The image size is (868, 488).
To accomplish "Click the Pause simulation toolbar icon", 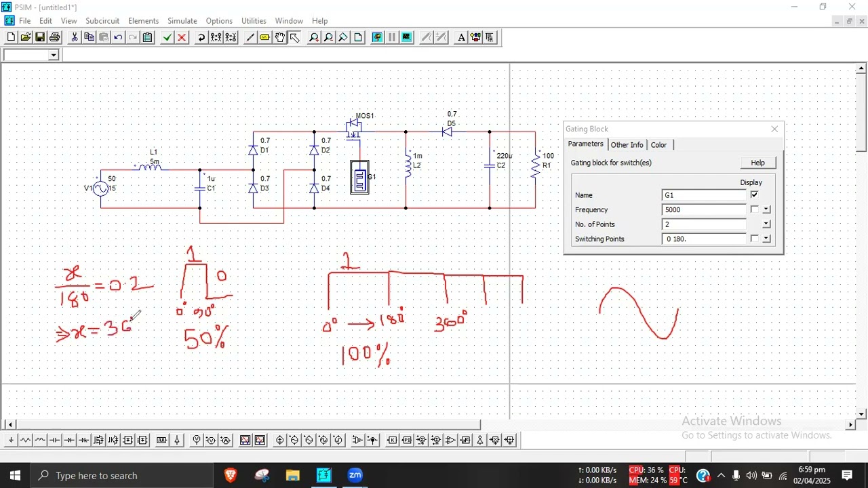I will [392, 37].
